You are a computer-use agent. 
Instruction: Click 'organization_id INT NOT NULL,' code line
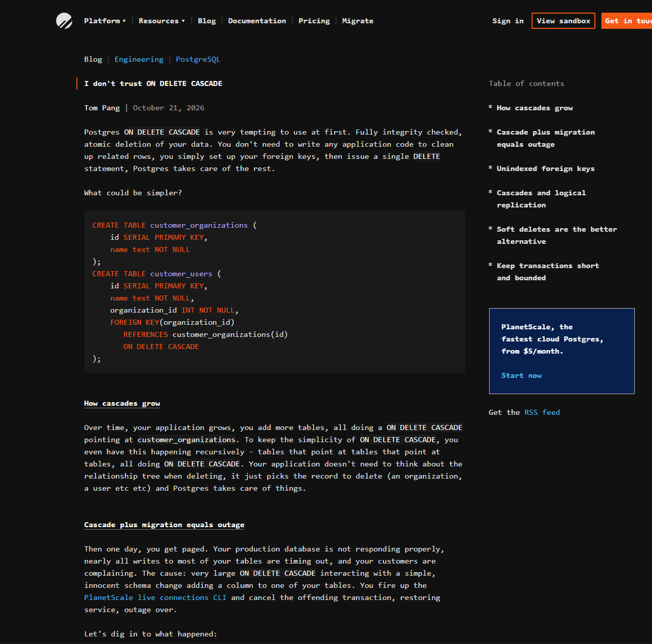click(174, 310)
